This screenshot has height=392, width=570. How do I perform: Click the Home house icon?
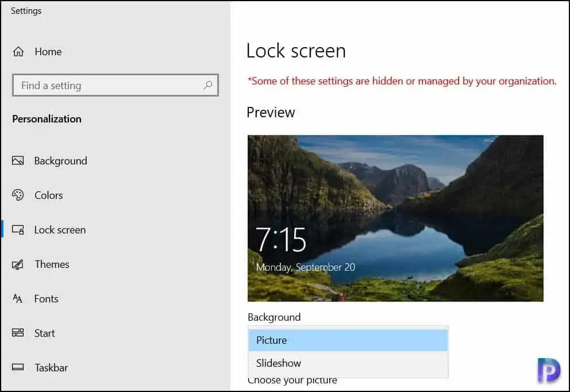[x=18, y=52]
